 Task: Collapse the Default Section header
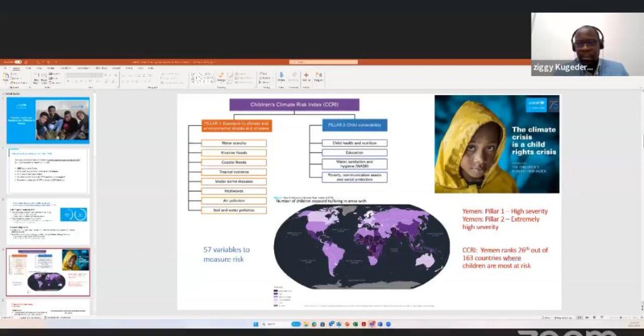pos(13,94)
